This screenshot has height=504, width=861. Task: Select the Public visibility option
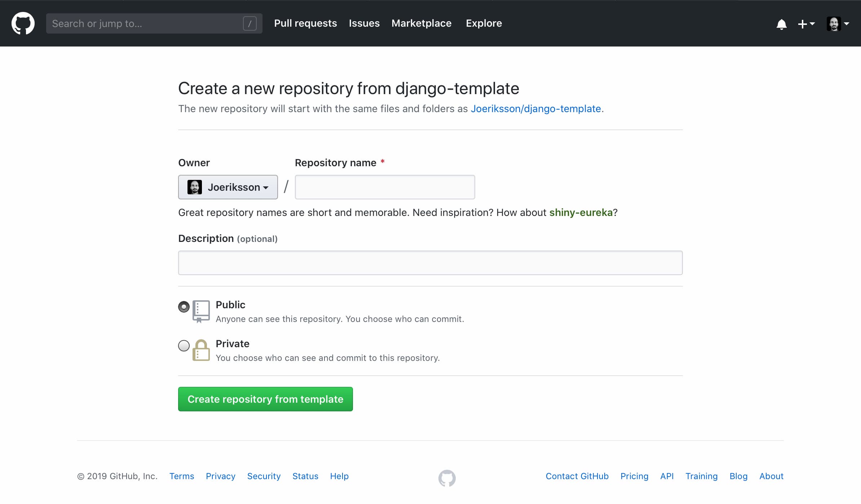(184, 307)
